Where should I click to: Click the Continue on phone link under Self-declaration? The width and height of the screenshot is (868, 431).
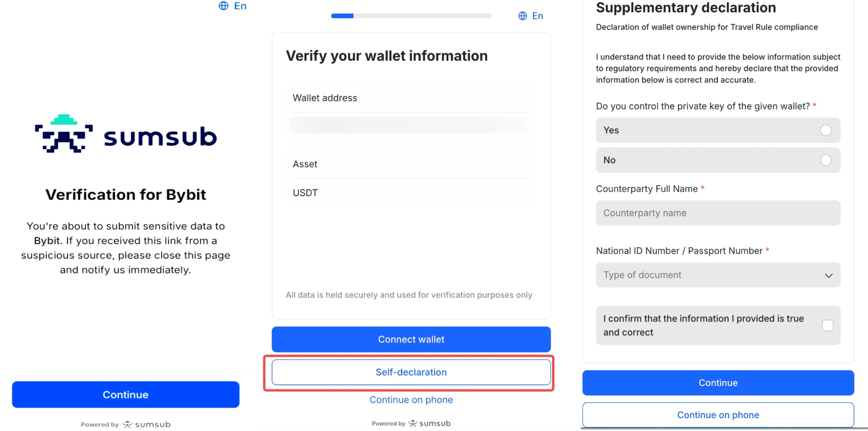[411, 400]
